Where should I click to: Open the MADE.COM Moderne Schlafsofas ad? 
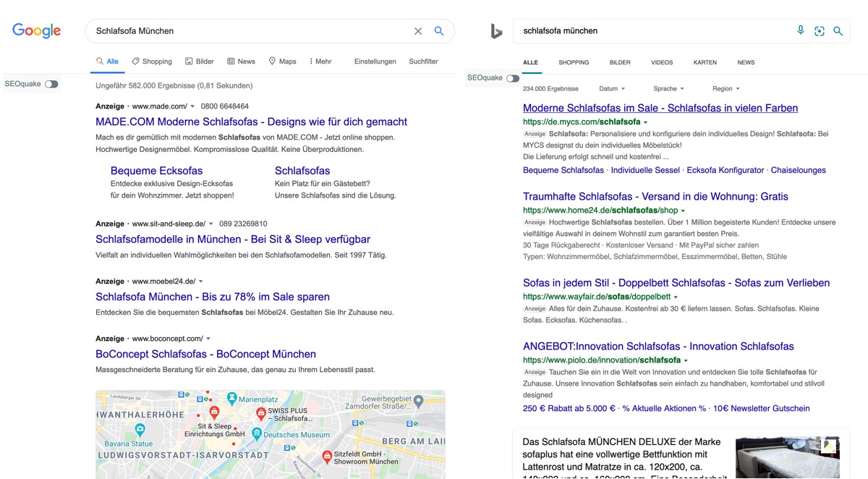coord(252,122)
